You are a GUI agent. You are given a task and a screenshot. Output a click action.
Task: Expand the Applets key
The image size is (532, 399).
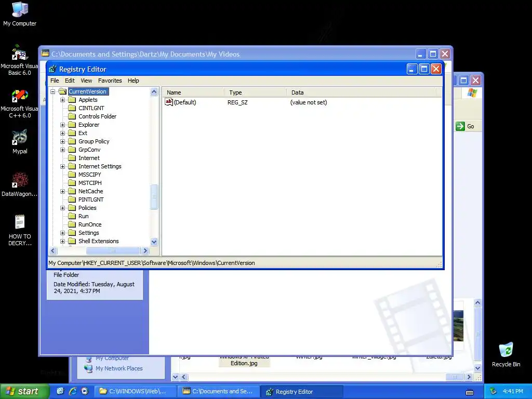coord(63,100)
